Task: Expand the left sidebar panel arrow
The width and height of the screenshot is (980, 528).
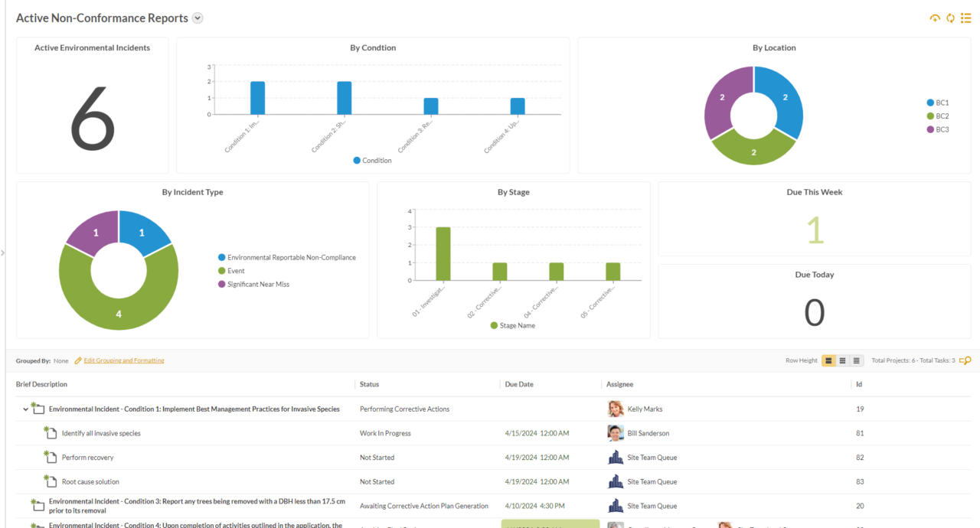Action: [x=3, y=253]
